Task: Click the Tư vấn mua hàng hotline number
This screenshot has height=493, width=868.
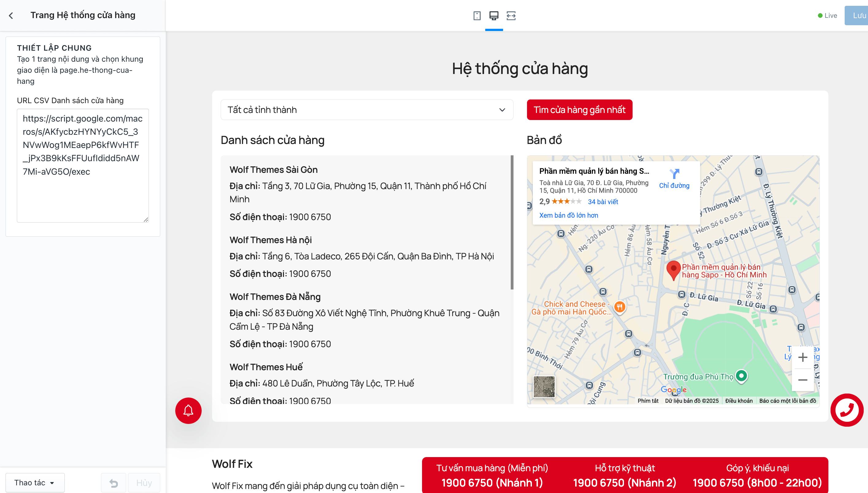Action: point(492,483)
